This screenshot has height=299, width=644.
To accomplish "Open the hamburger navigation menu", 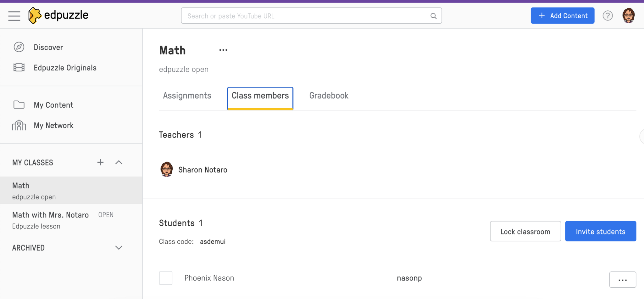I will [x=14, y=16].
